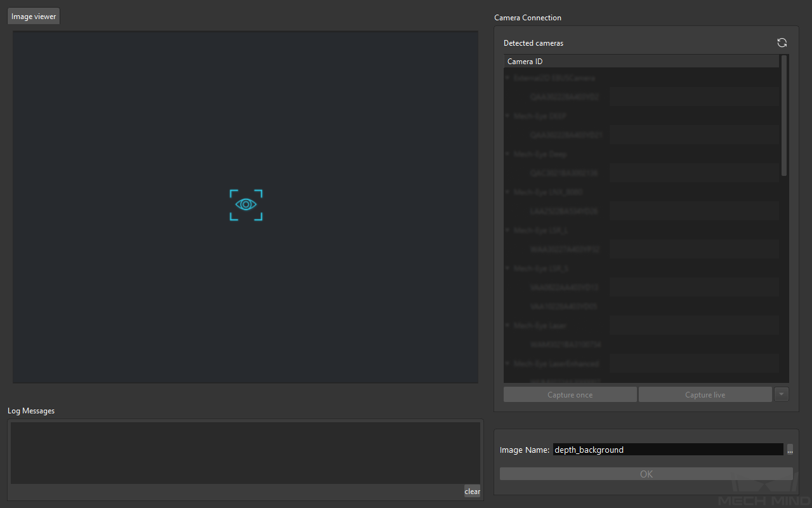Select the Mech-Eye LSR_L group row
812x508 pixels.
641,230
